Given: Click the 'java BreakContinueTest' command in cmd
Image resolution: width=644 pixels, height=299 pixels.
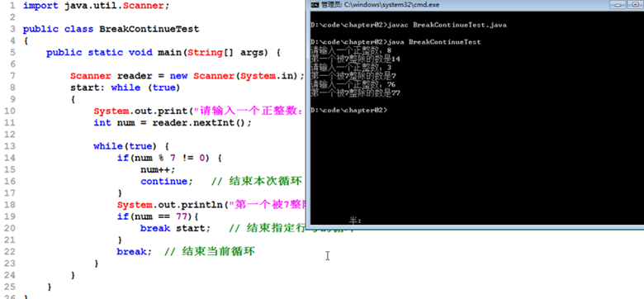Looking at the screenshot, I should coord(434,42).
